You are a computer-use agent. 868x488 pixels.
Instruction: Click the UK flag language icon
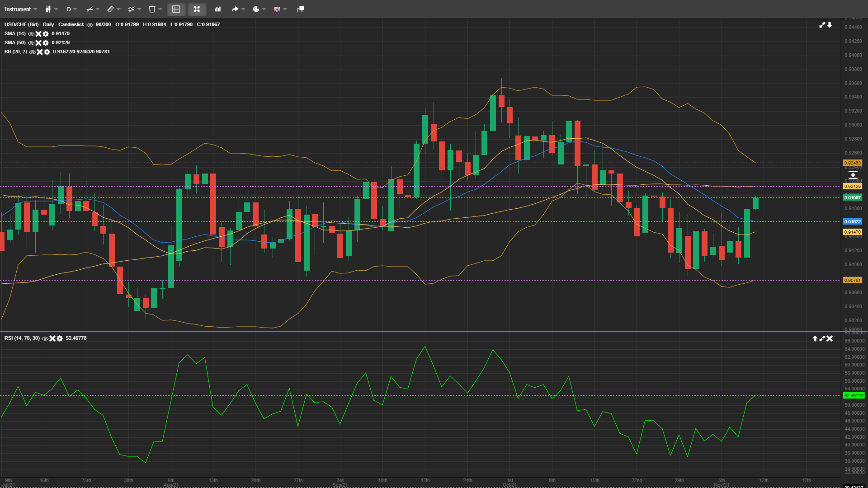277,9
